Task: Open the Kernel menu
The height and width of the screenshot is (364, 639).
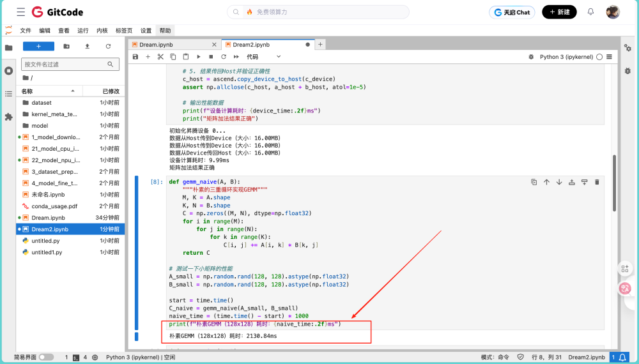Action: click(102, 31)
